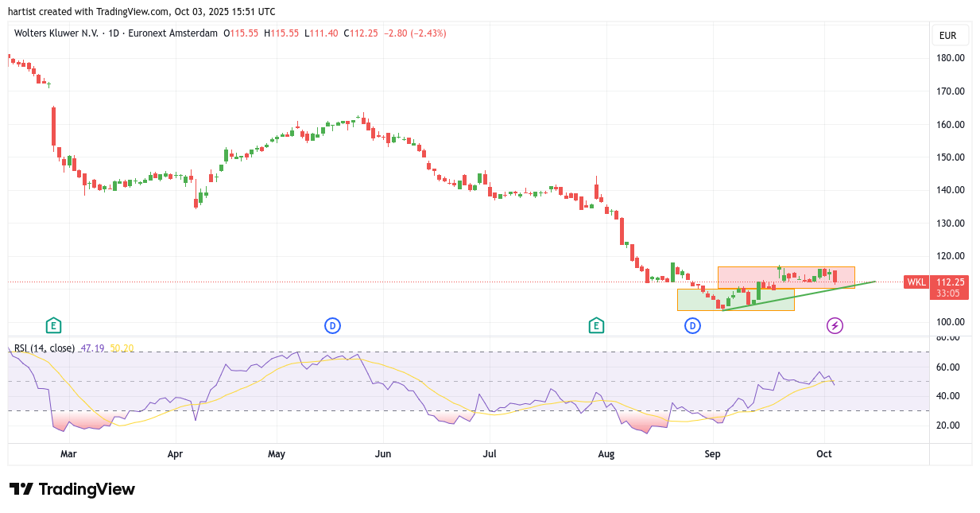Click the dividend marker in late August
The width and height of the screenshot is (980, 513).
(x=692, y=325)
